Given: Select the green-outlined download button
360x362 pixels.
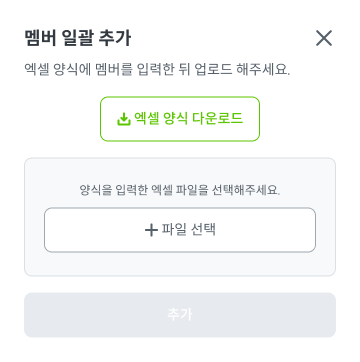Looking at the screenshot, I should pyautogui.click(x=180, y=119).
